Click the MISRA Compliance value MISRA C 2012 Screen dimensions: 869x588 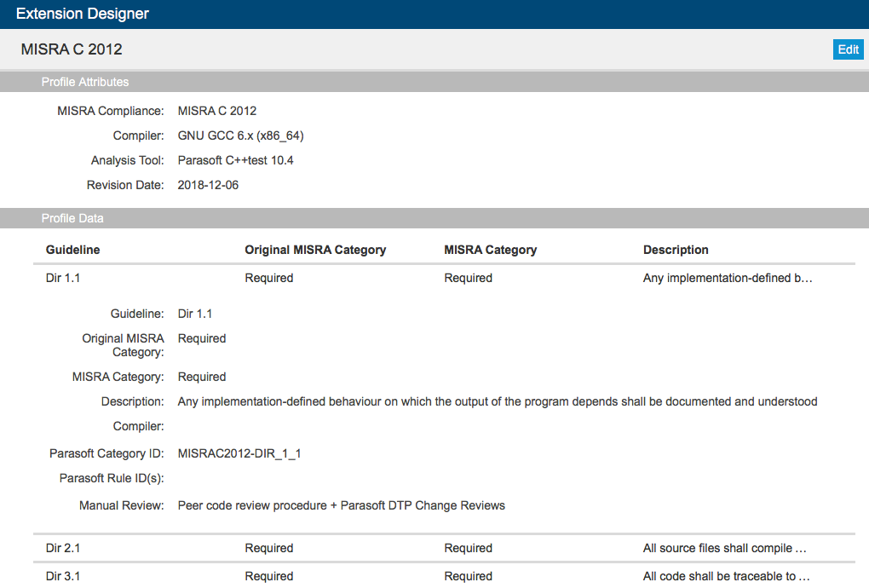[x=217, y=111]
